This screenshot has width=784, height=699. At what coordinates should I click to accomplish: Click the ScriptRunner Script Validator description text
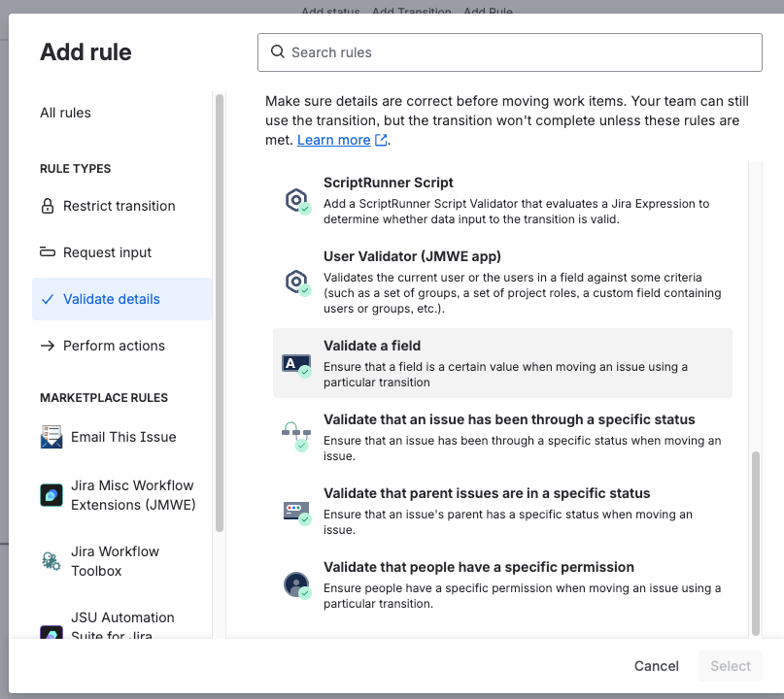click(x=516, y=212)
